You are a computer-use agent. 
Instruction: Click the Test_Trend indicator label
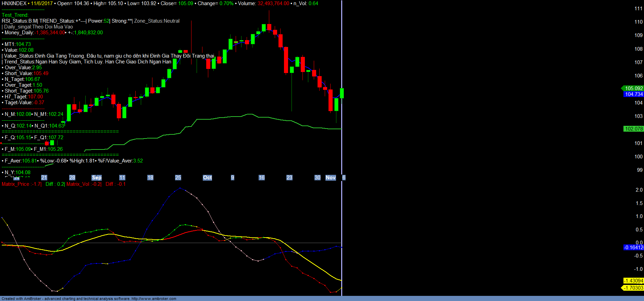pos(15,15)
